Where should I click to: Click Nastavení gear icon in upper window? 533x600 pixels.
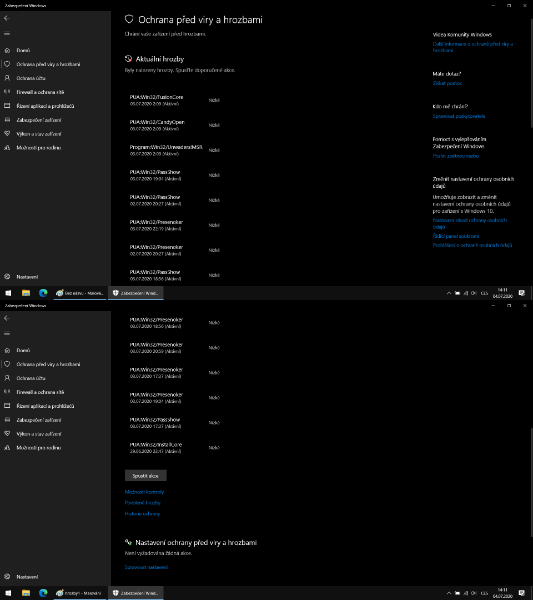[x=7, y=277]
